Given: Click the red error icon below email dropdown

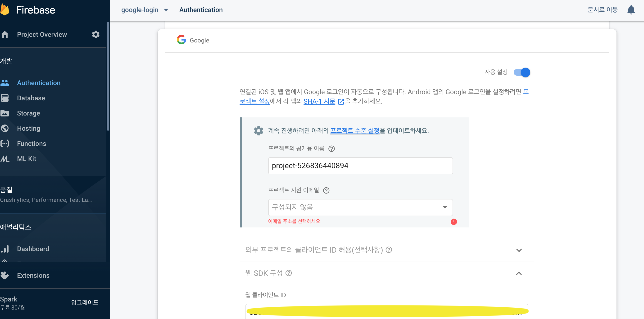Looking at the screenshot, I should 454,222.
